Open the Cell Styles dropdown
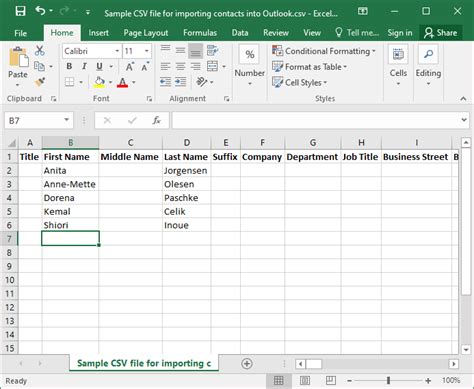Screen dimensions: 474x389 click(x=300, y=82)
